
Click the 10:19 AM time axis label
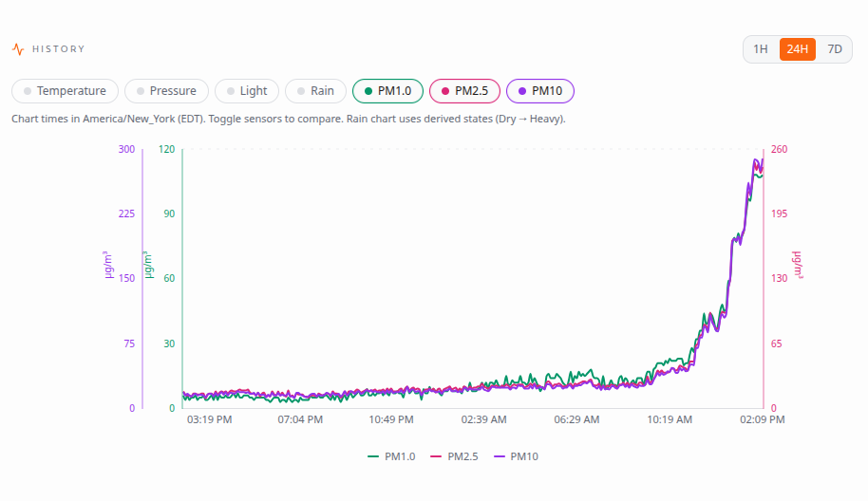tap(670, 419)
